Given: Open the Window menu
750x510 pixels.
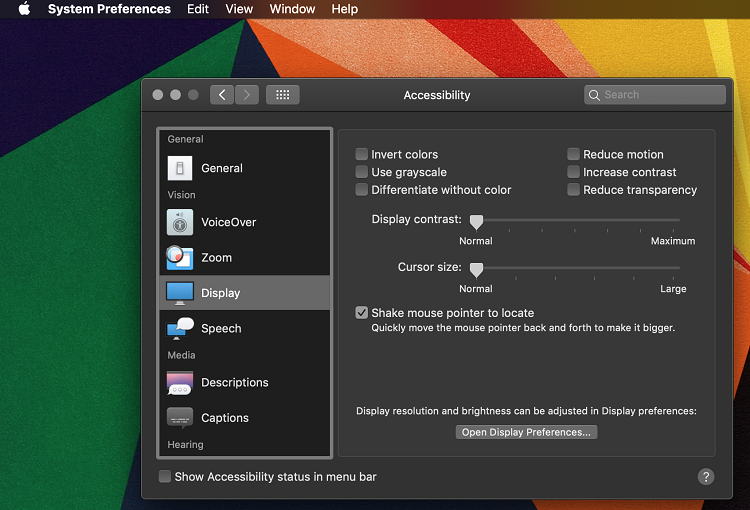Looking at the screenshot, I should click(292, 9).
